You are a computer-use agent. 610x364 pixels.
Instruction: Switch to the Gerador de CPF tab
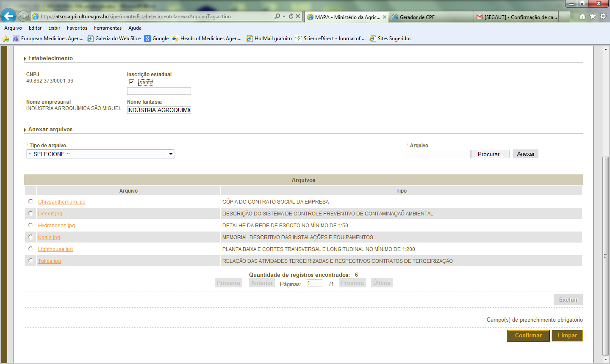click(x=431, y=17)
